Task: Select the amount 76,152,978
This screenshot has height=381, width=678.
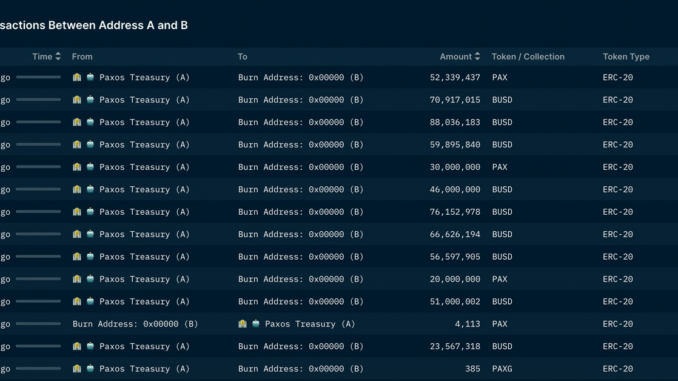Action: [x=455, y=212]
